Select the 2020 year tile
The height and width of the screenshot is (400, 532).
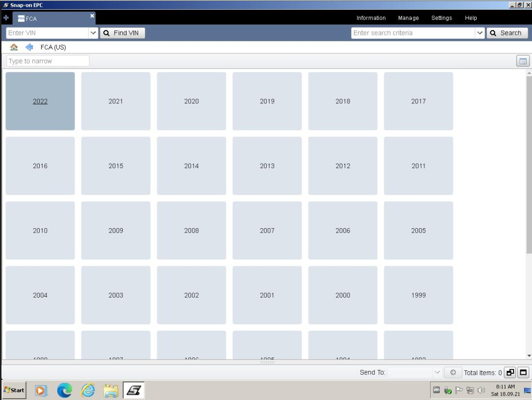pyautogui.click(x=192, y=101)
